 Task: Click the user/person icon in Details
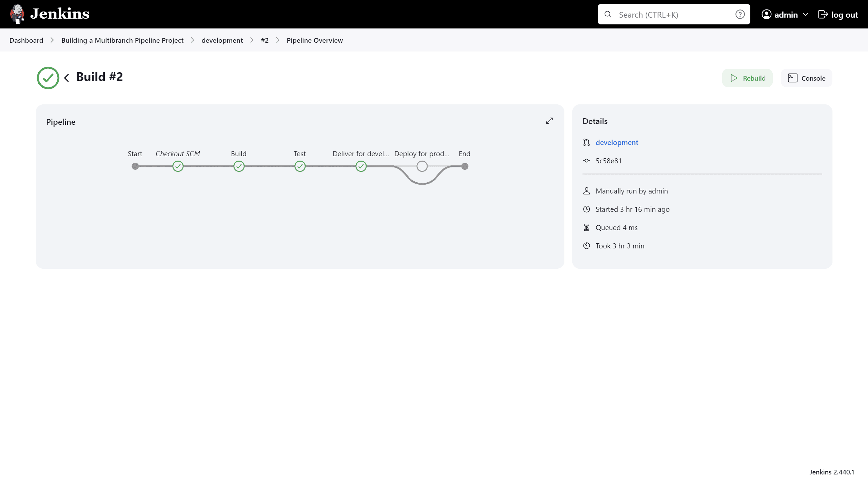tap(587, 191)
